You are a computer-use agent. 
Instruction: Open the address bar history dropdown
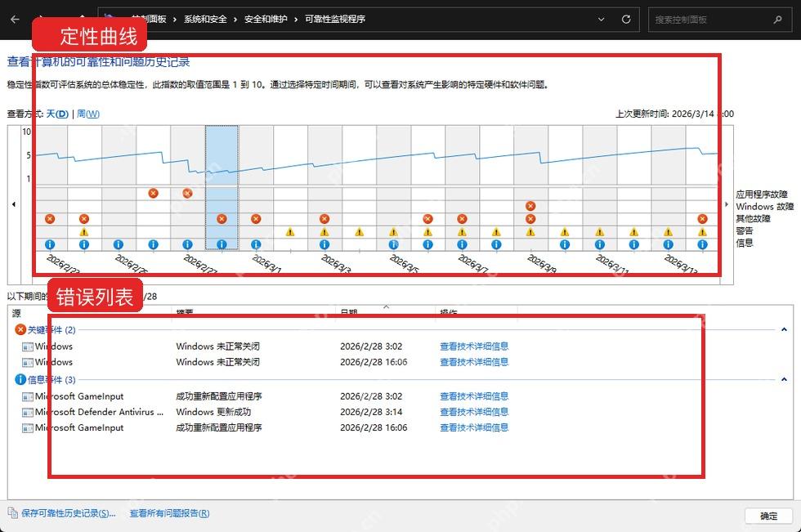[x=602, y=20]
